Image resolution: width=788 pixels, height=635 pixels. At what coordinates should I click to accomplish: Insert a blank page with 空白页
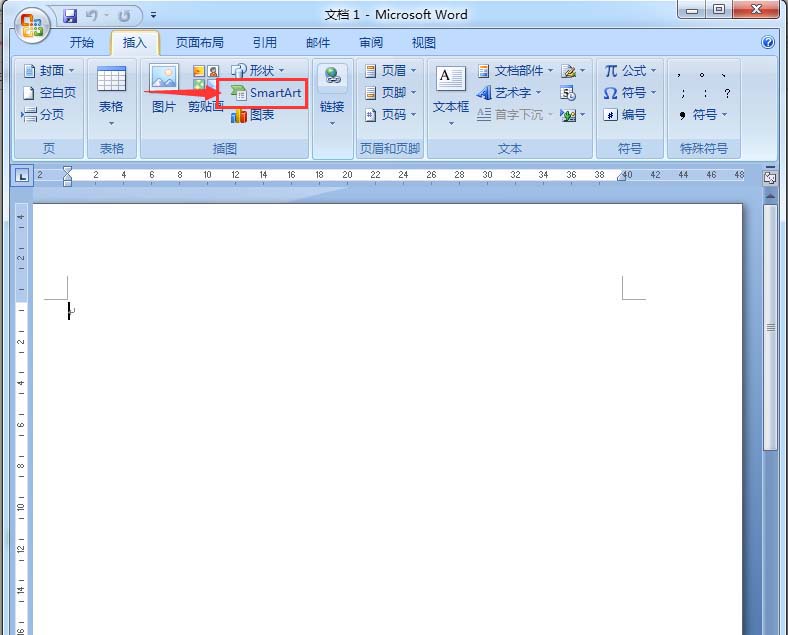49,92
